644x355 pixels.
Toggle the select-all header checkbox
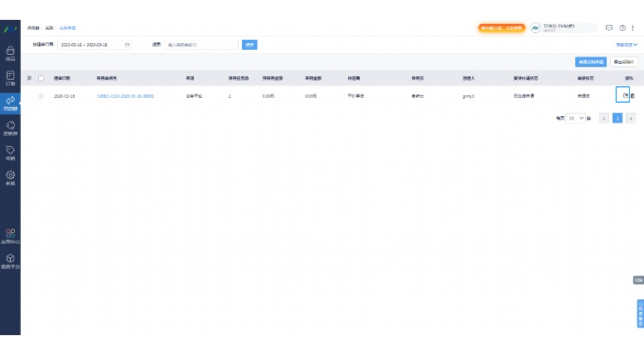coord(41,78)
